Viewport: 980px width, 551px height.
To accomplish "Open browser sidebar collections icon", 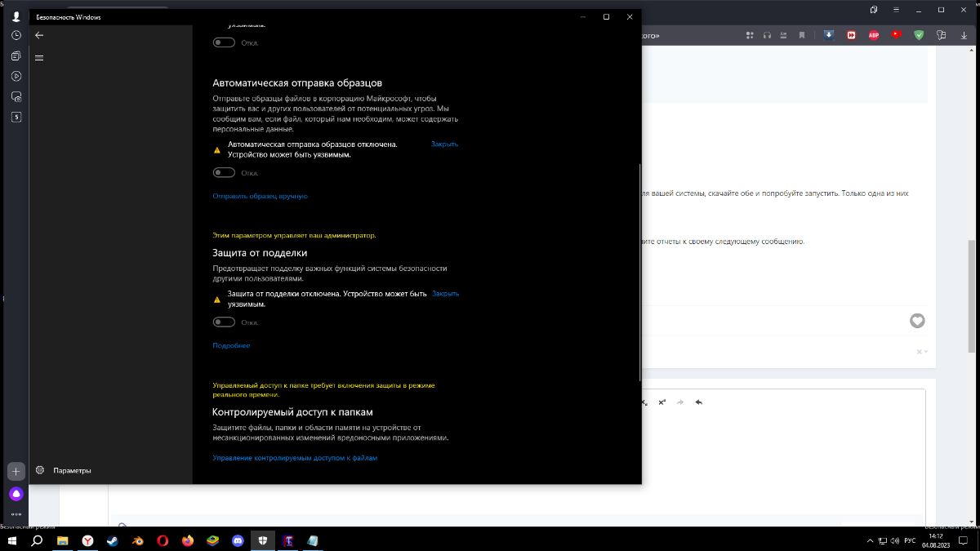I will (x=16, y=56).
